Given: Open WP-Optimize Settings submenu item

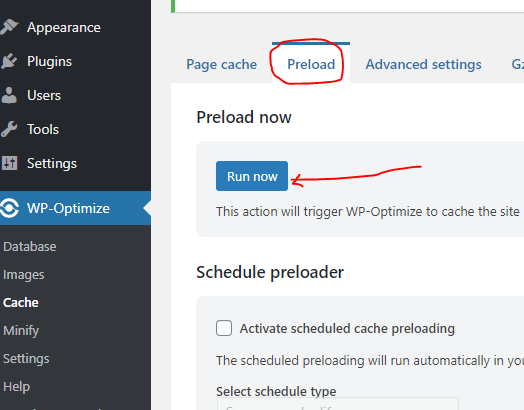Looking at the screenshot, I should 26,359.
